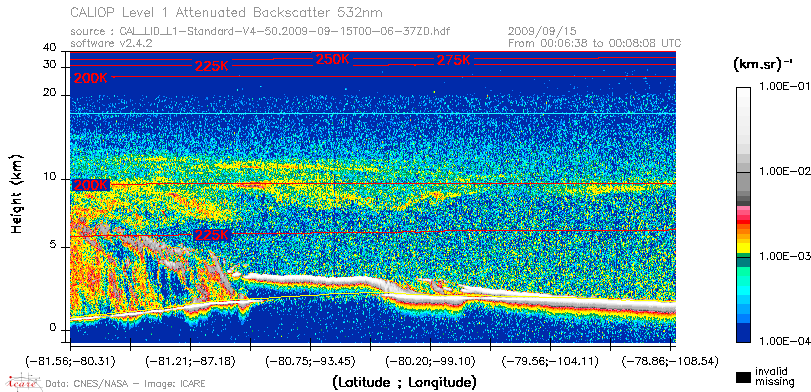811x392 pixels.
Task: Click the '225K' label near 5 km height
Action: [212, 235]
